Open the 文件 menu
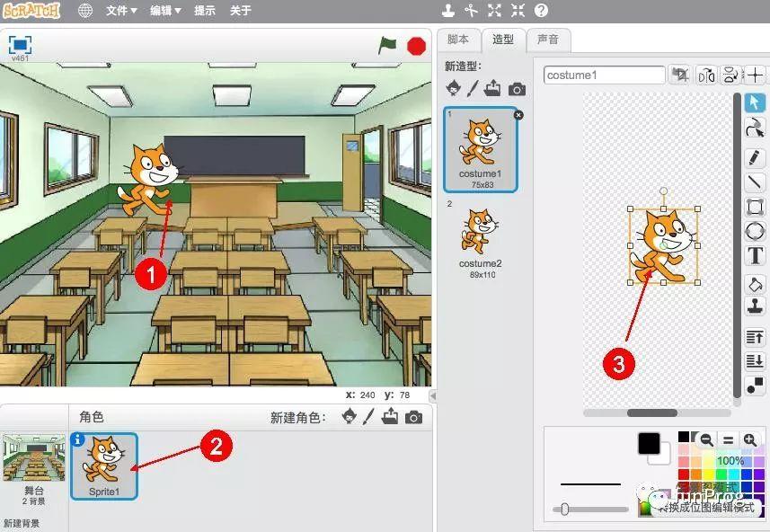 (x=121, y=10)
